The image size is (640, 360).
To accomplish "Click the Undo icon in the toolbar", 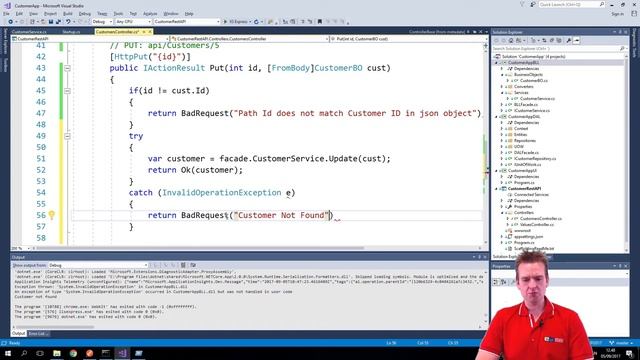I will (68, 22).
